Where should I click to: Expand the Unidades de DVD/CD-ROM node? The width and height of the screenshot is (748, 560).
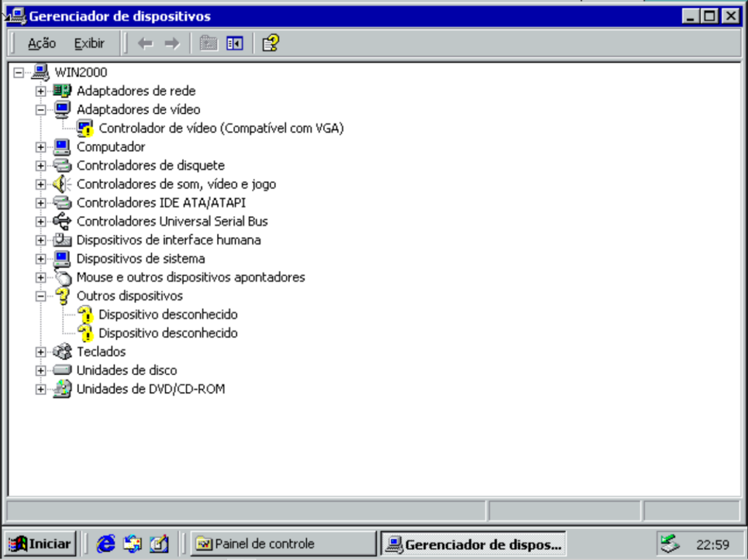[x=41, y=389]
